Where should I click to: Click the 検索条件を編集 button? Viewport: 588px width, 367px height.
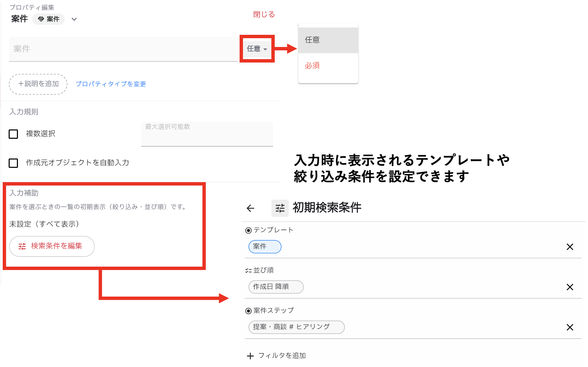click(x=52, y=246)
